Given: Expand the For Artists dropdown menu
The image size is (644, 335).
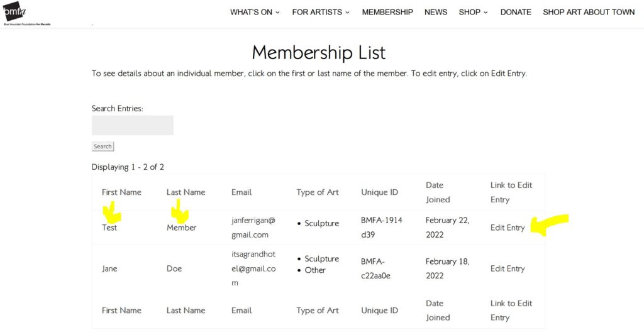Looking at the screenshot, I should (x=321, y=13).
